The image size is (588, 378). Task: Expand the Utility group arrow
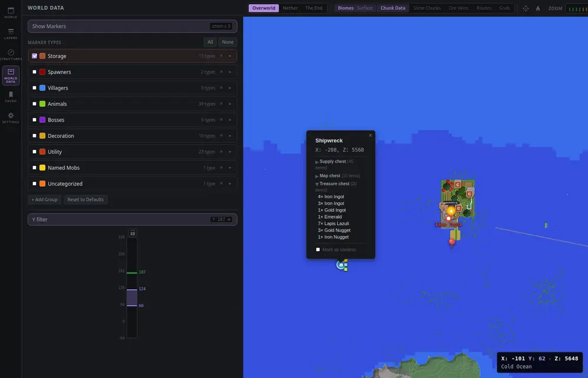pyautogui.click(x=230, y=152)
